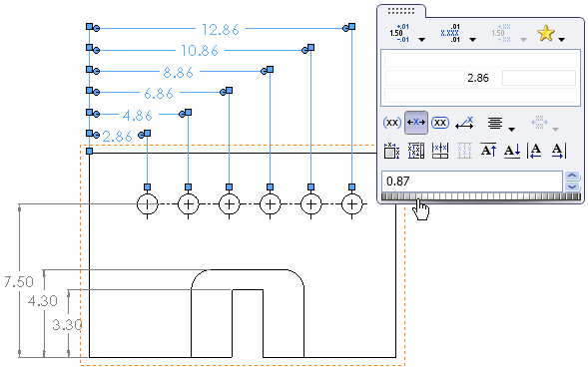
Task: Open the favorites star dropdown
Action: tap(561, 39)
